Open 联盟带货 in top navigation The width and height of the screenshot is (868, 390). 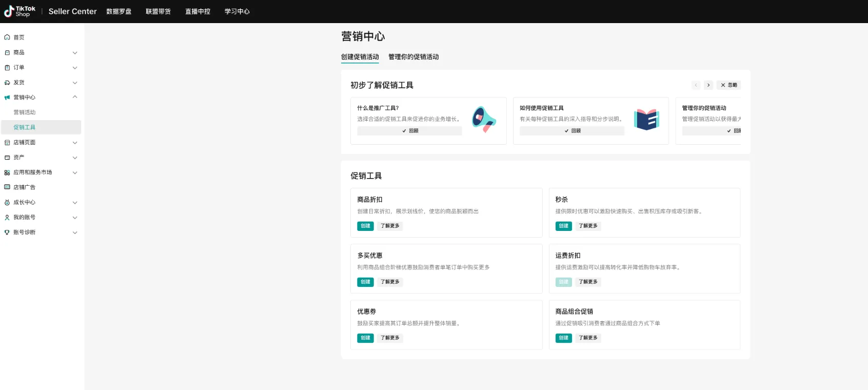tap(158, 11)
